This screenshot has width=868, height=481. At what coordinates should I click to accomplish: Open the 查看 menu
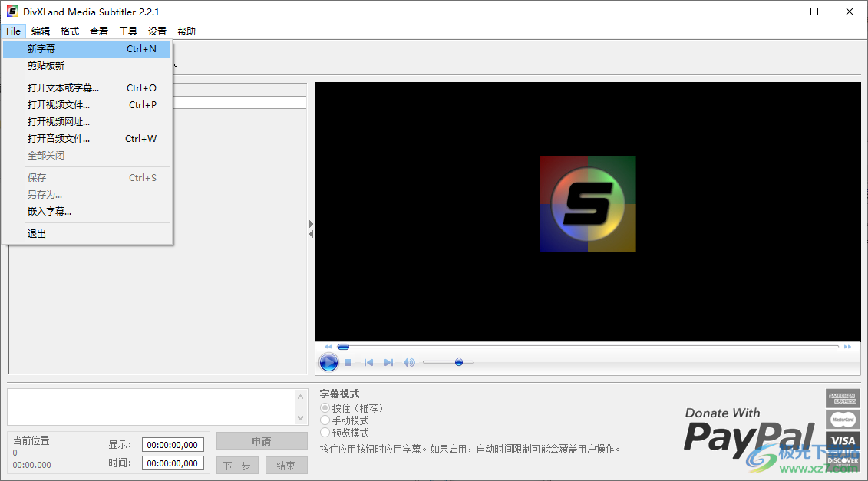tap(99, 31)
